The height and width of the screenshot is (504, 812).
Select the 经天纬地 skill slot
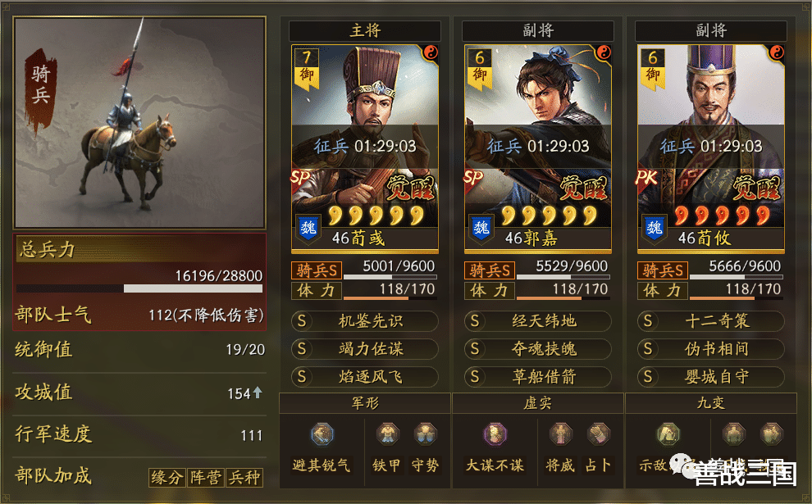click(537, 321)
